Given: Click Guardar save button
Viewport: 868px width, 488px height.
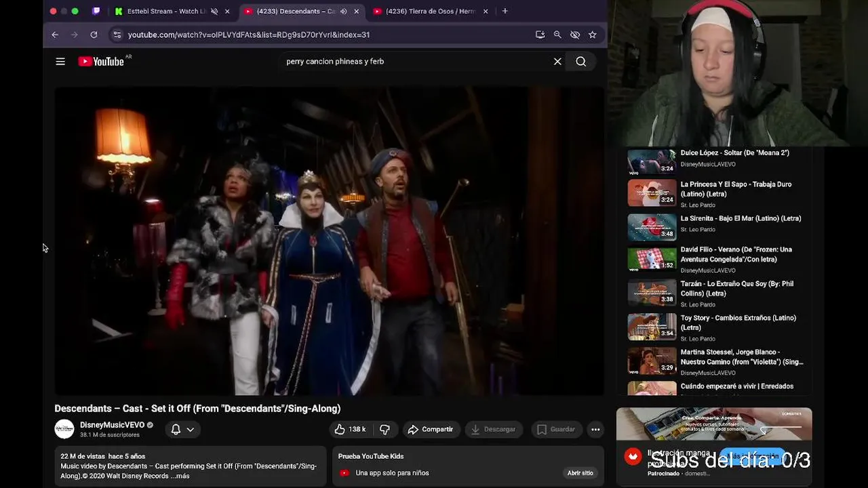Looking at the screenshot, I should pos(556,429).
